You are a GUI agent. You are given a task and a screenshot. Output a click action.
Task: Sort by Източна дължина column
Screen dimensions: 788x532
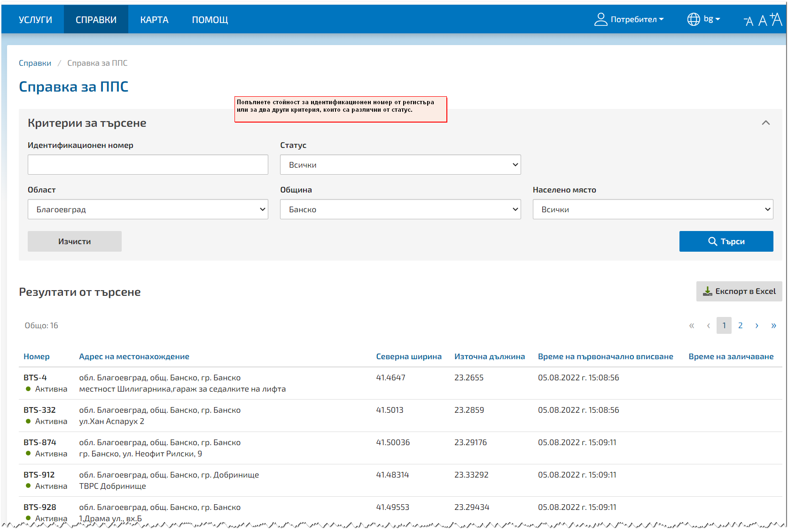pyautogui.click(x=490, y=356)
